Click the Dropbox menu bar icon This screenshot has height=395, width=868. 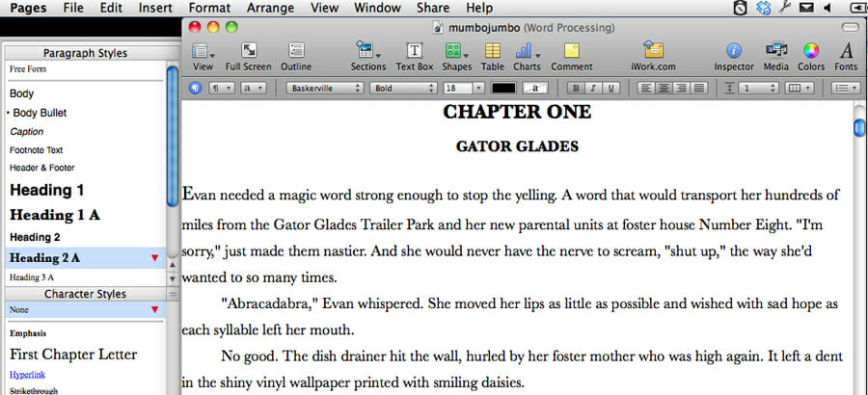764,8
